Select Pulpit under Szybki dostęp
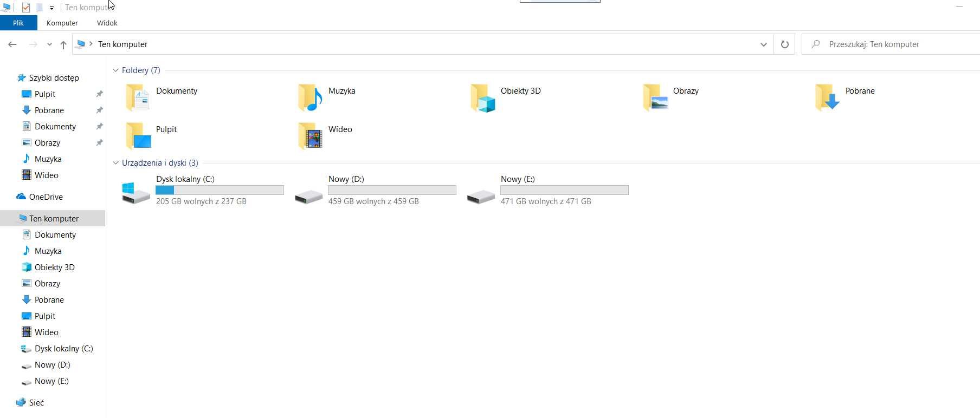 [x=45, y=94]
